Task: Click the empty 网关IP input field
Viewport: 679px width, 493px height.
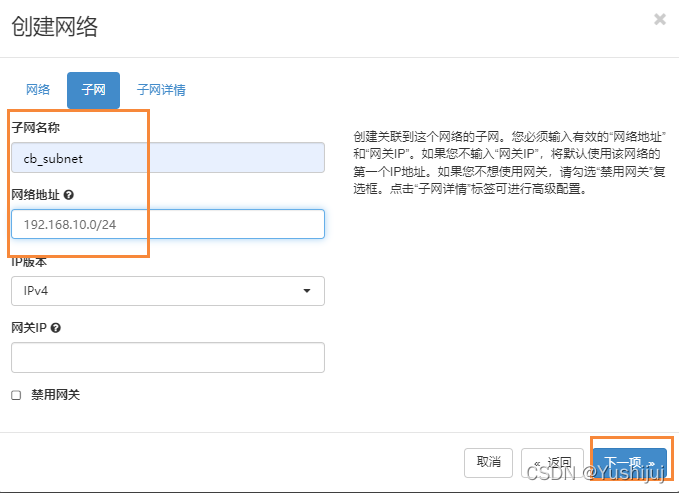Action: pos(168,357)
